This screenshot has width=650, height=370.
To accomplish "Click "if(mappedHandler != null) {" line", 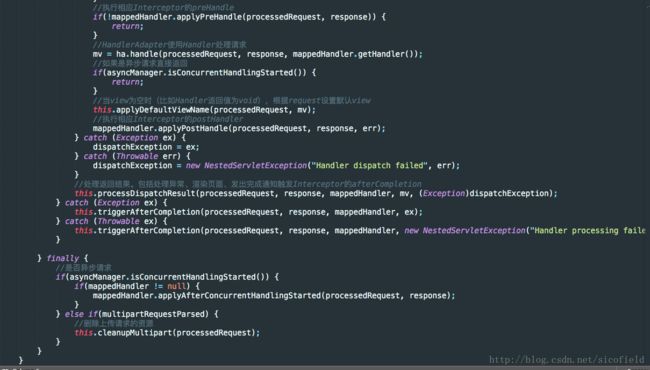I will coord(137,286).
